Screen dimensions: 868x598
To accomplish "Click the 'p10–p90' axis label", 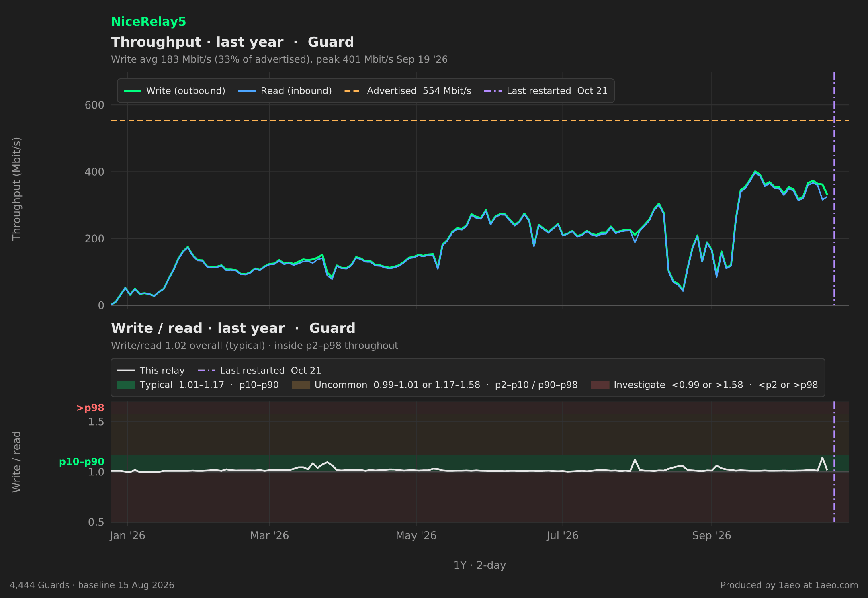I will click(x=82, y=462).
